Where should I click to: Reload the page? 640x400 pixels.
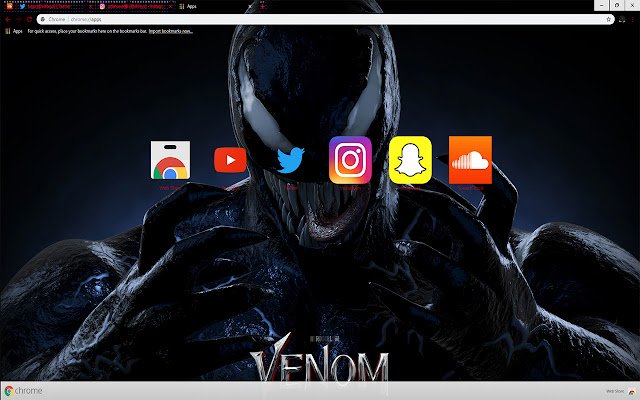tap(29, 19)
